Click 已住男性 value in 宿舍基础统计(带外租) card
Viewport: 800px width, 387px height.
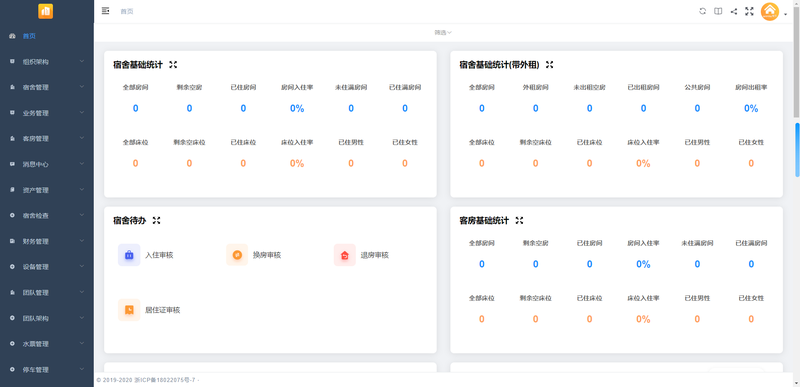point(697,164)
